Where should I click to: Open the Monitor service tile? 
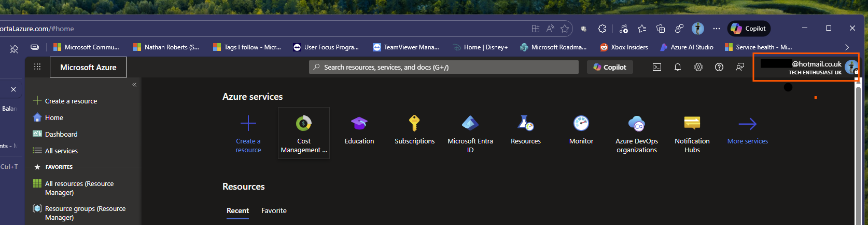(581, 130)
